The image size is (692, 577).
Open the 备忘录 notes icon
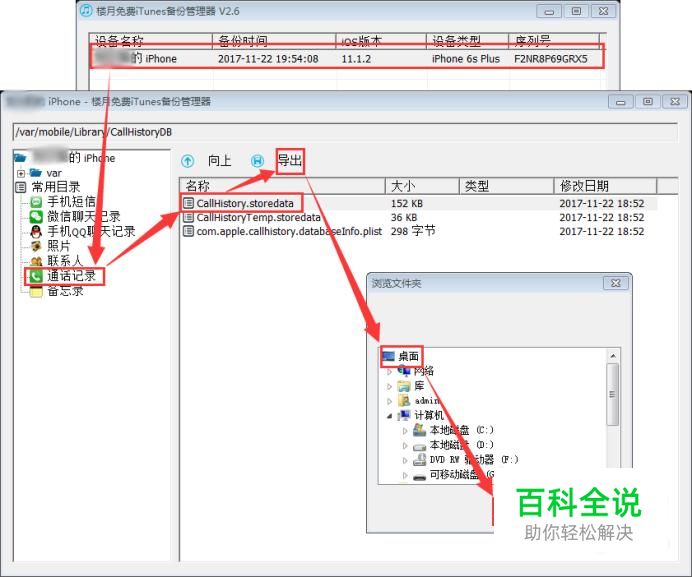[x=36, y=291]
